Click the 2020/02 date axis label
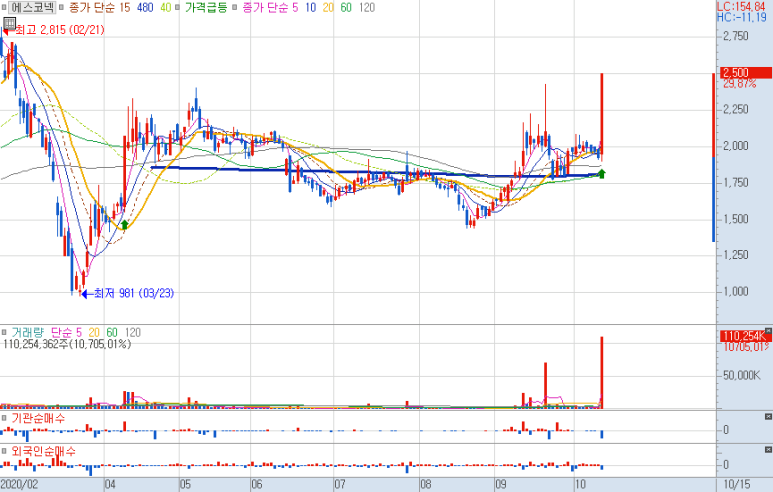 tap(20, 484)
